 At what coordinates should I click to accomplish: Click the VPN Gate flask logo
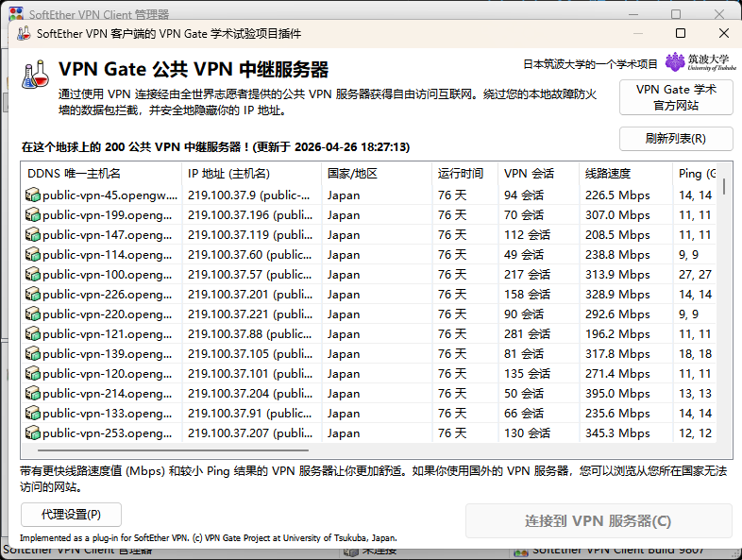36,75
